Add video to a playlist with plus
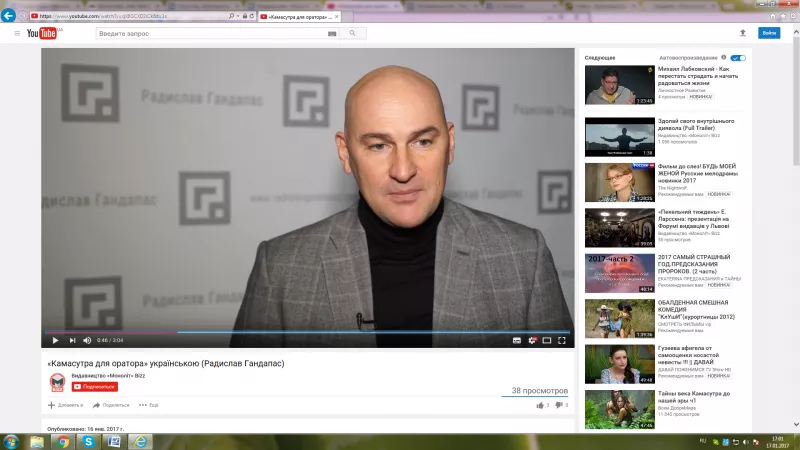The height and width of the screenshot is (450, 800). point(51,405)
